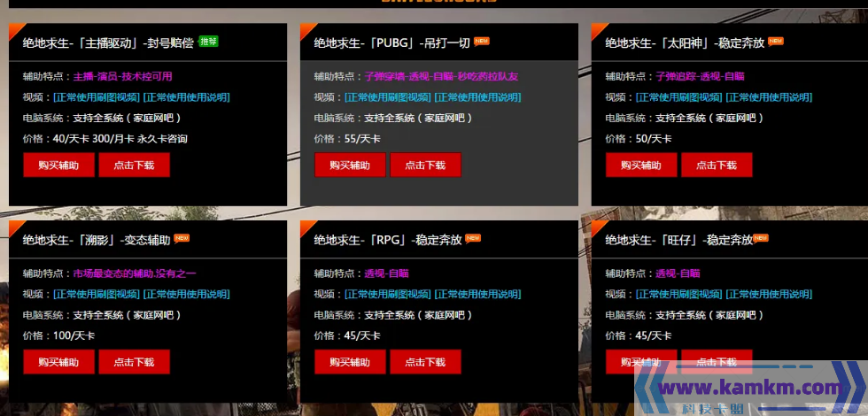Click feature text 主播-演员-技术控可用

click(x=123, y=76)
